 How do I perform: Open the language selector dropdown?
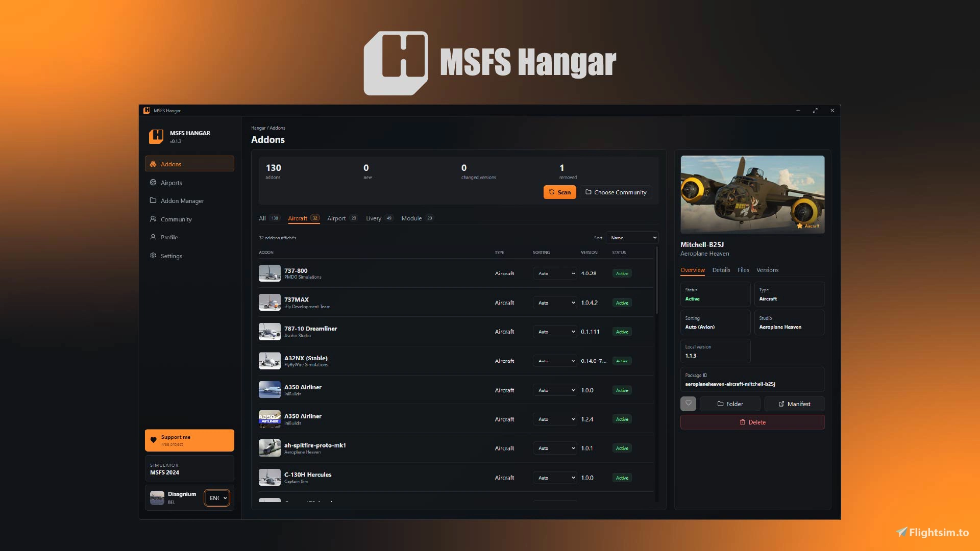pos(217,498)
